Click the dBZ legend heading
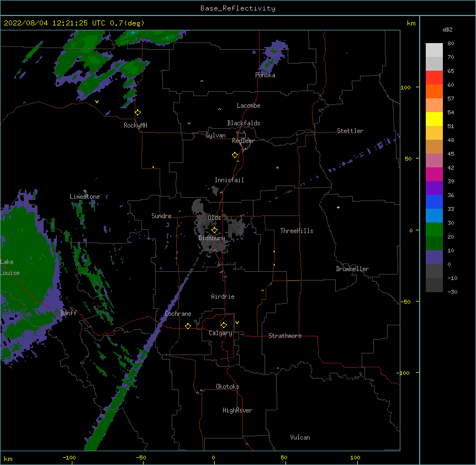 click(x=447, y=30)
